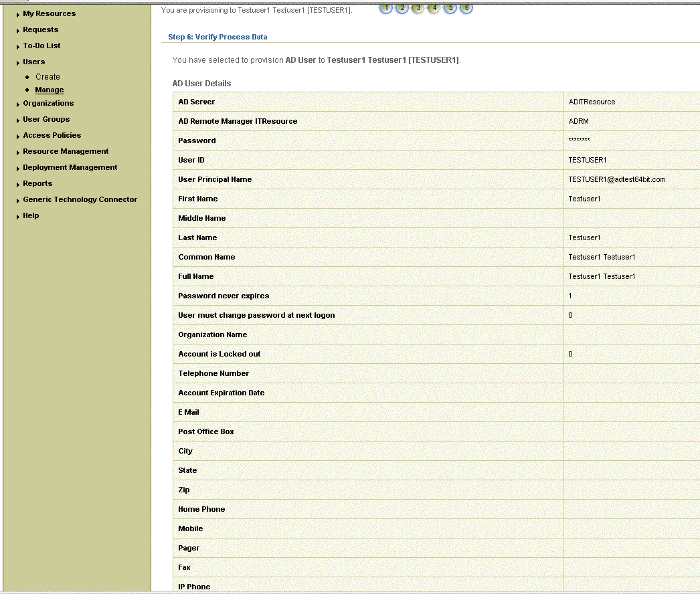Screen dimensions: 700x594
Task: Click the Account Expiration Date label
Action: pyautogui.click(x=222, y=393)
